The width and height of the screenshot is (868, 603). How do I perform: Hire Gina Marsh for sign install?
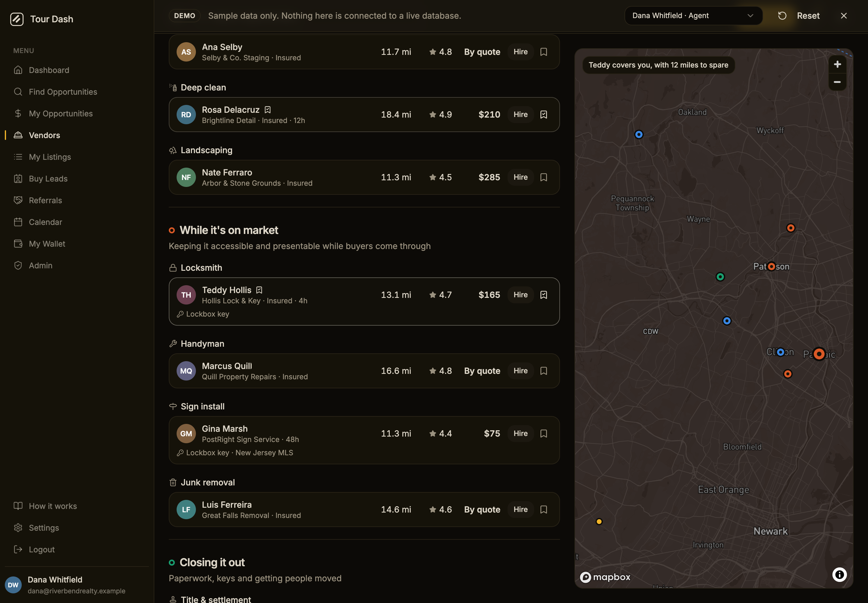(520, 433)
